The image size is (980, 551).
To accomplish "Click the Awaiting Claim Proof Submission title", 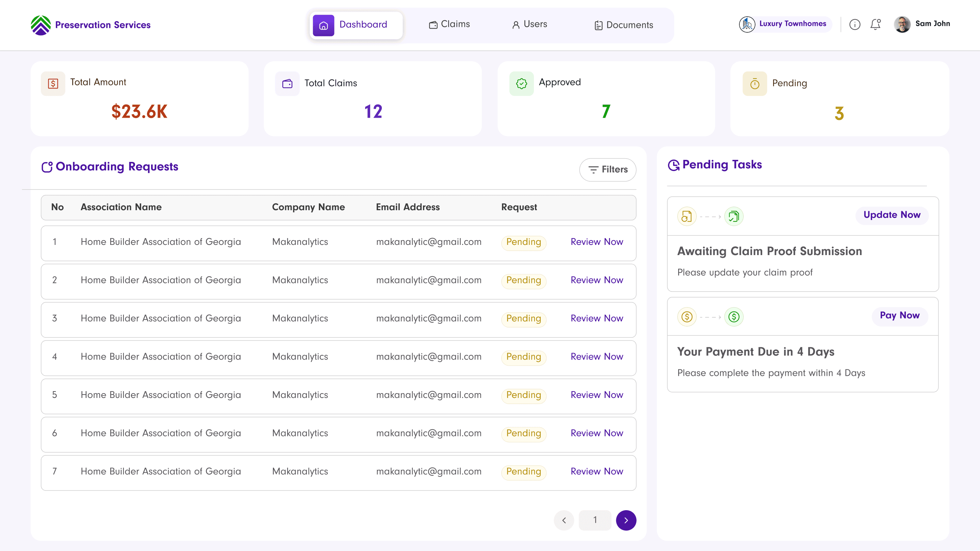I will coord(769,251).
